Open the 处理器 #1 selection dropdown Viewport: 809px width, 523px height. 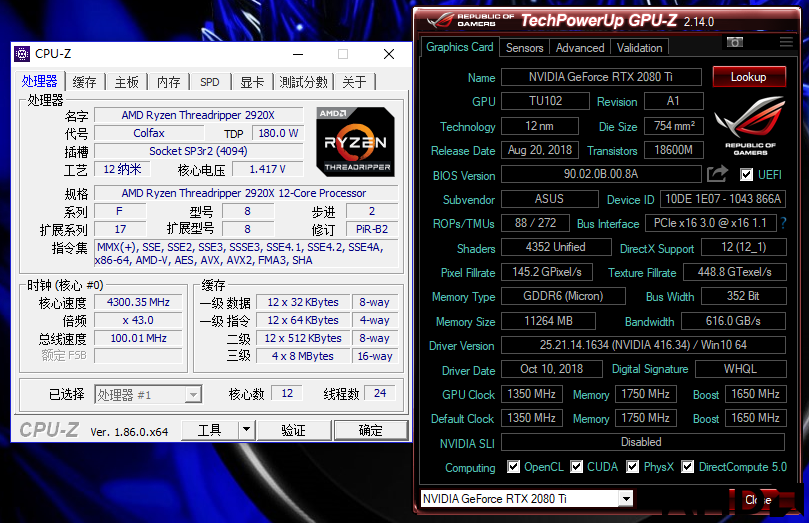coord(193,395)
